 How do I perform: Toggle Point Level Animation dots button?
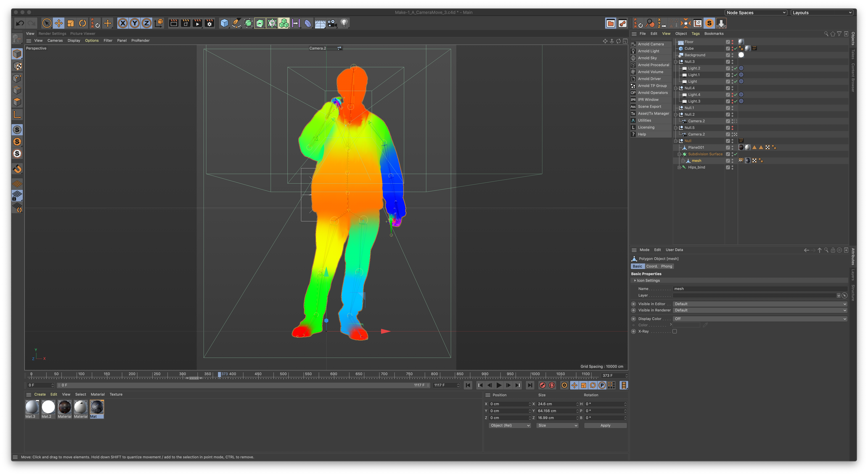[611, 385]
